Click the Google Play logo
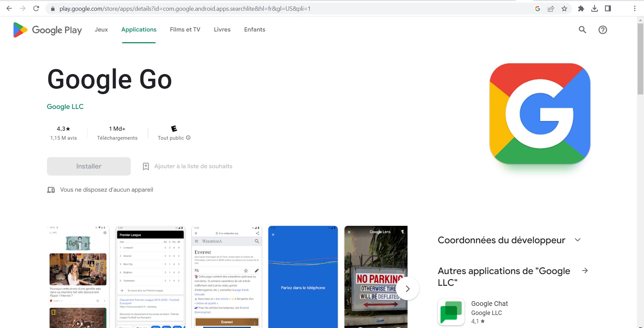 point(47,30)
